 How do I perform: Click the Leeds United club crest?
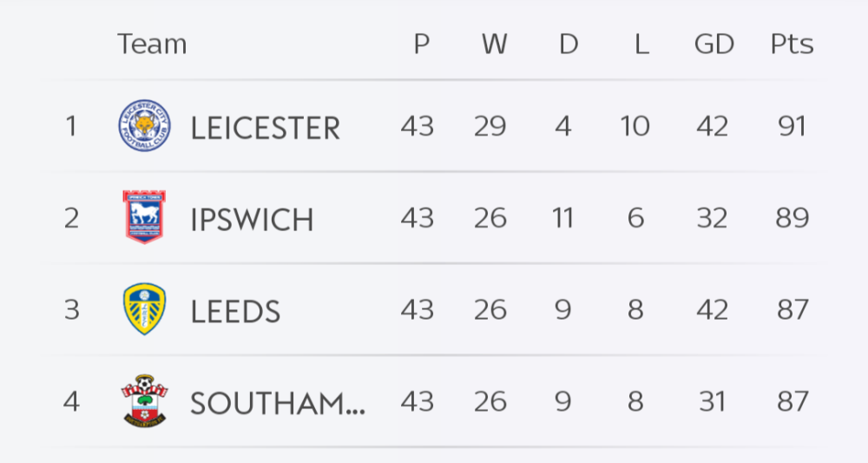tap(144, 309)
